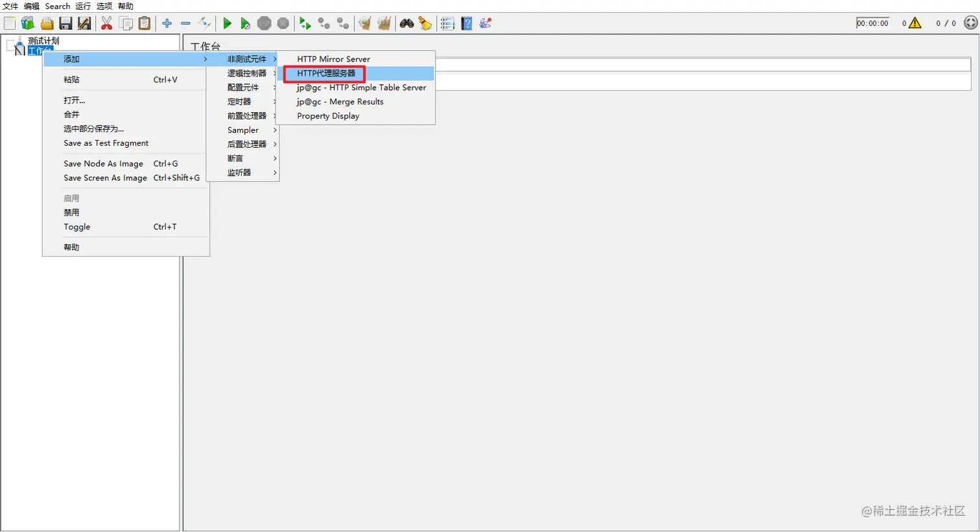
Task: Click the Paste clipboard toolbar icon
Action: pyautogui.click(x=145, y=23)
